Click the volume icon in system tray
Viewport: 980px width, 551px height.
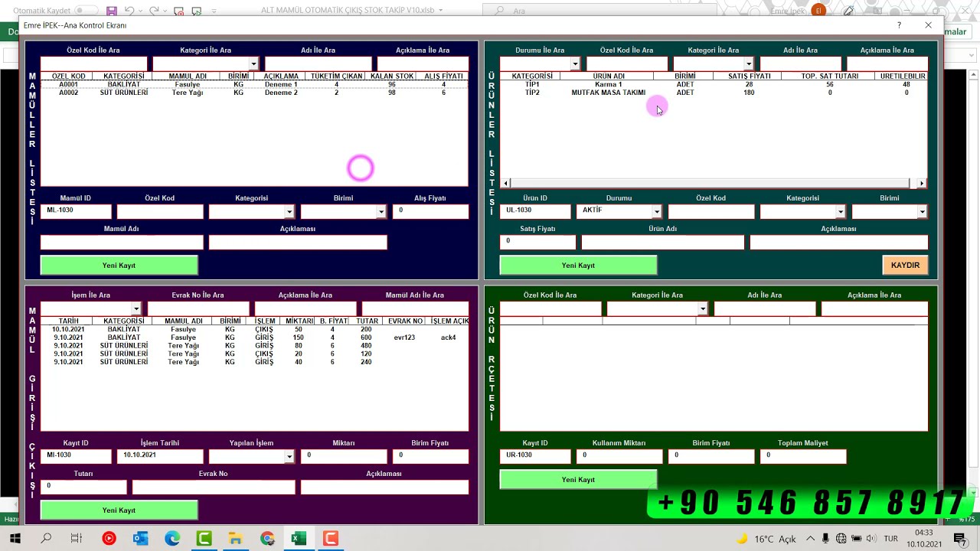[x=871, y=539]
